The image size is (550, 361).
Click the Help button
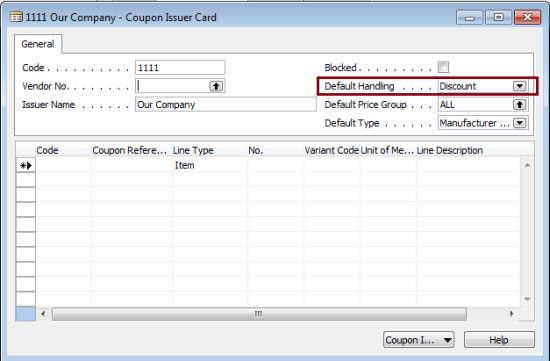pyautogui.click(x=499, y=340)
